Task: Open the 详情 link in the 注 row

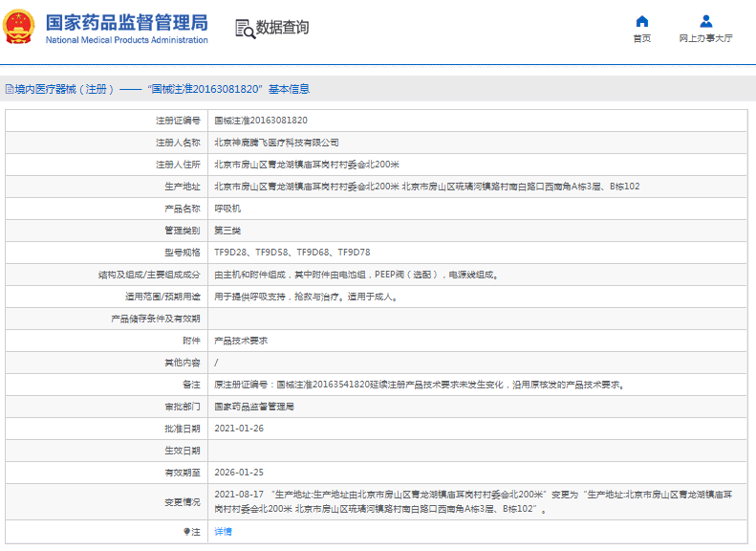Action: pyautogui.click(x=223, y=531)
